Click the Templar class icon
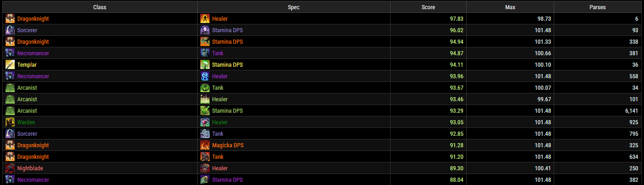This screenshot has width=644, height=185. pos(10,65)
